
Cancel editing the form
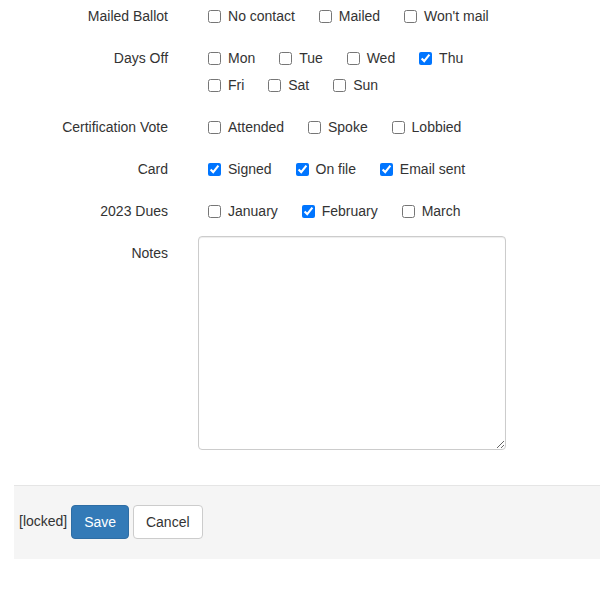pyautogui.click(x=168, y=522)
